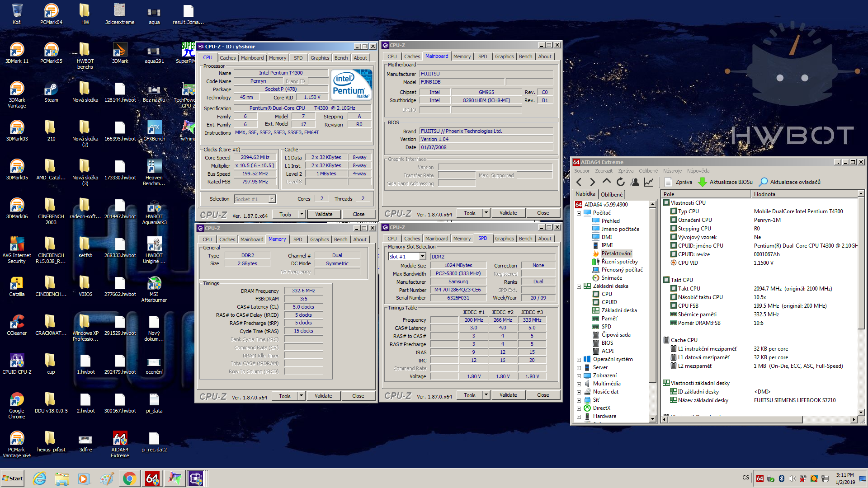
Task: Click Aktualizace ovladačů magnifier icon
Action: click(x=763, y=182)
